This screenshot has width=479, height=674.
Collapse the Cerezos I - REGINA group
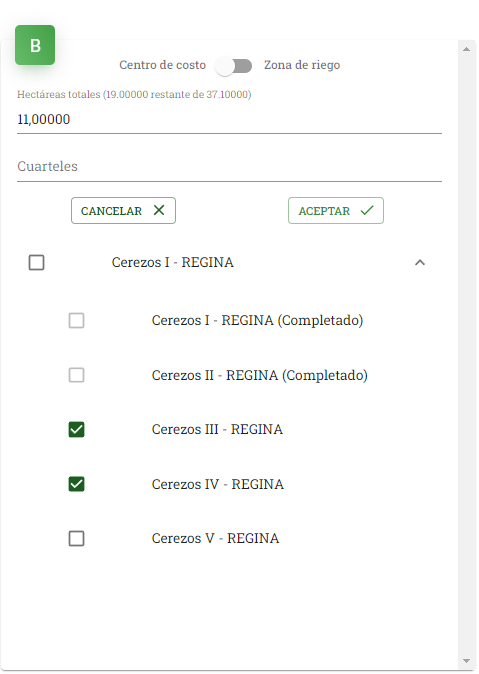(x=420, y=262)
